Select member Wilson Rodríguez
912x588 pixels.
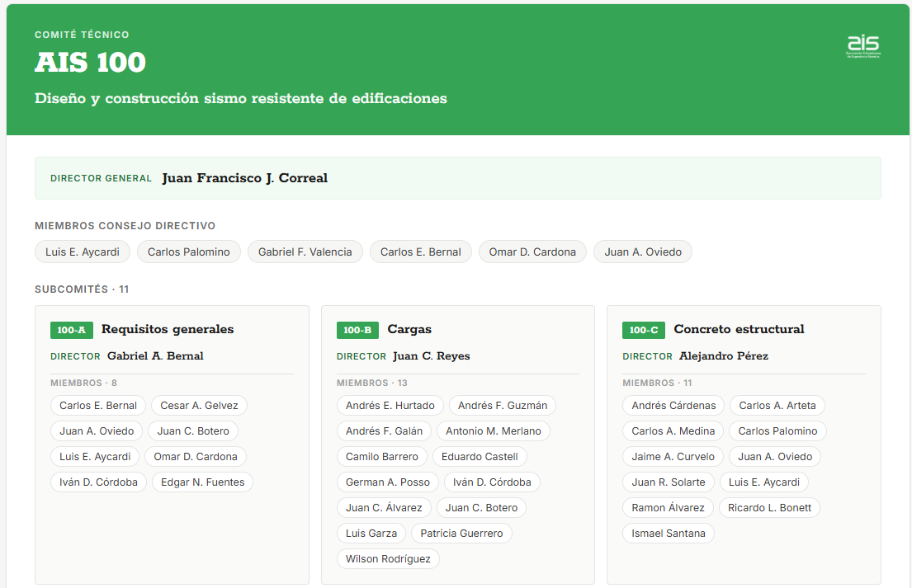point(388,559)
